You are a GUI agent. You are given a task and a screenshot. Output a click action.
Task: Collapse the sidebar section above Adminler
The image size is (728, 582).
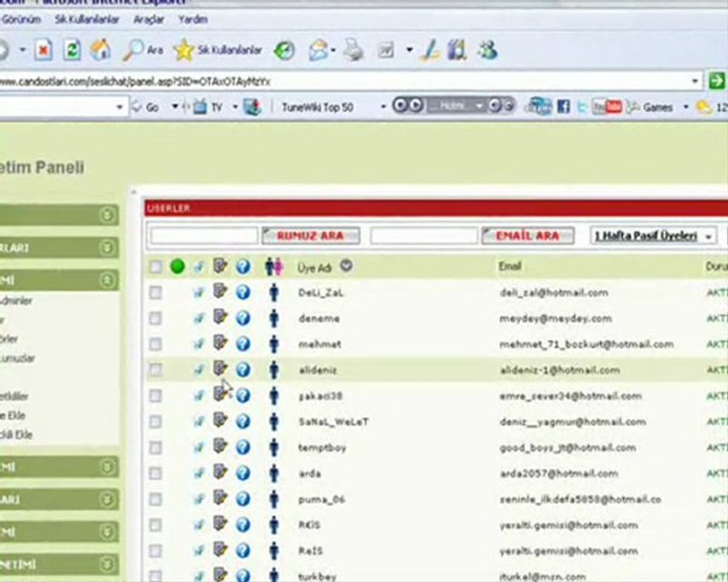click(x=107, y=280)
